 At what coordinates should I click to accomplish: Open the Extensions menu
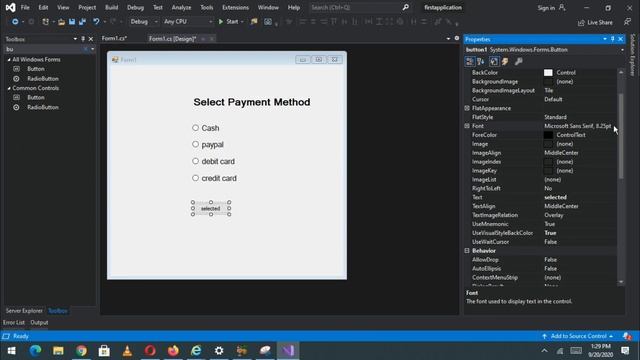pyautogui.click(x=236, y=7)
